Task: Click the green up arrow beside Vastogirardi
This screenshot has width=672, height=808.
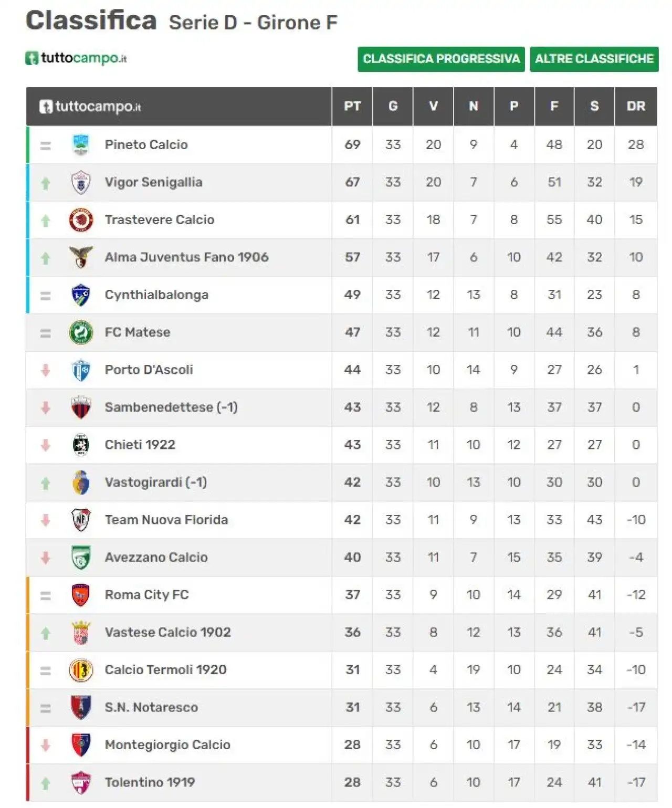Action: [46, 483]
